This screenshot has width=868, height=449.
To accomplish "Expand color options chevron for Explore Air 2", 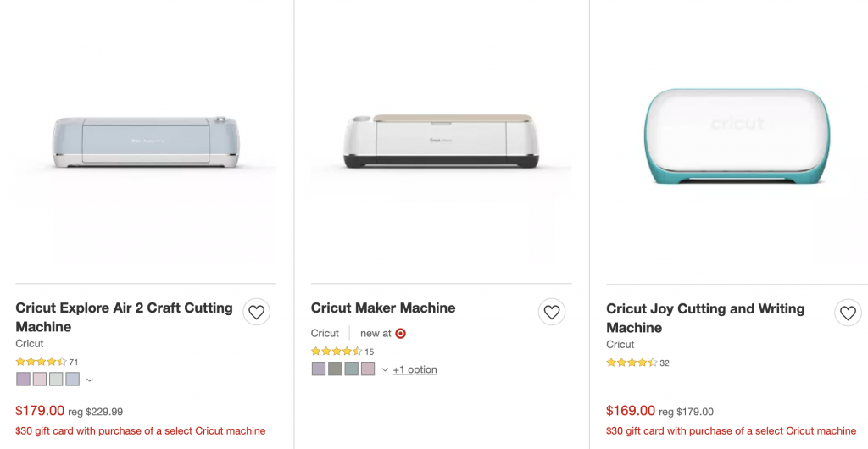I will (90, 380).
